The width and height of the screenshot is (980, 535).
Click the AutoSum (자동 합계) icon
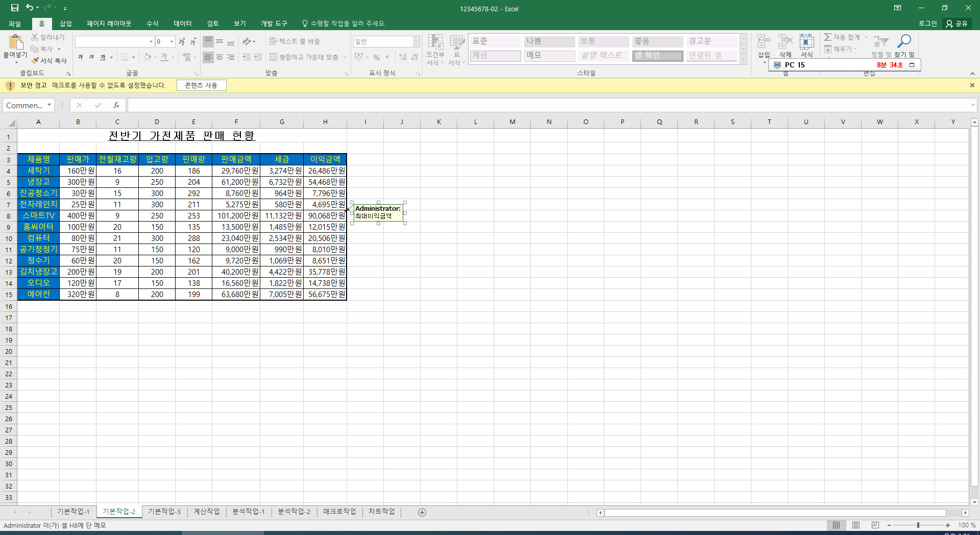coord(828,37)
